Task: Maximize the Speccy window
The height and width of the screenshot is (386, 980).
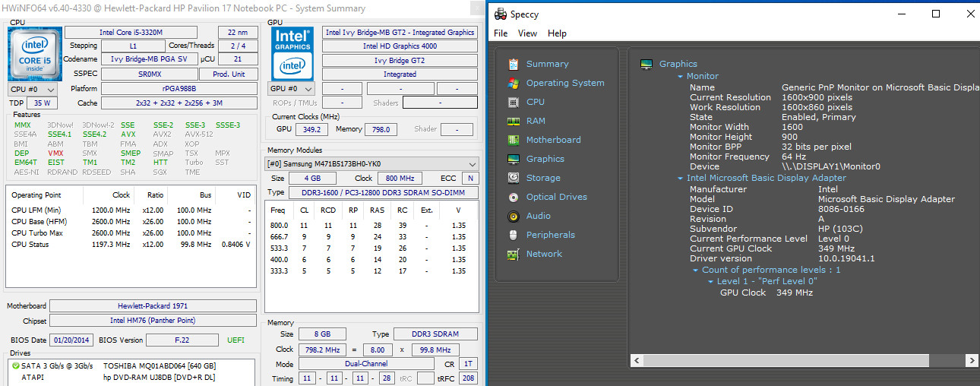Action: coord(936,14)
